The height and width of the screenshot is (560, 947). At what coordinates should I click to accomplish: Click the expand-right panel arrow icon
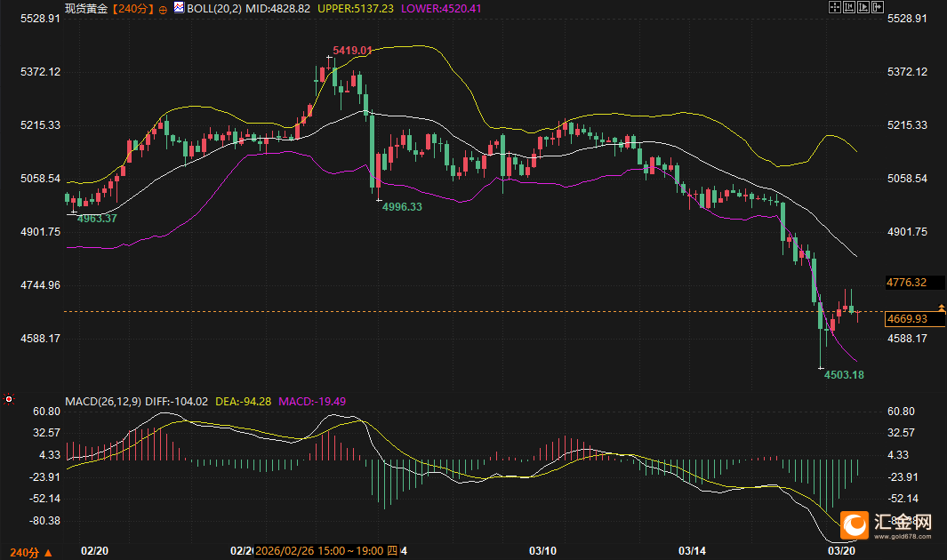[879, 7]
